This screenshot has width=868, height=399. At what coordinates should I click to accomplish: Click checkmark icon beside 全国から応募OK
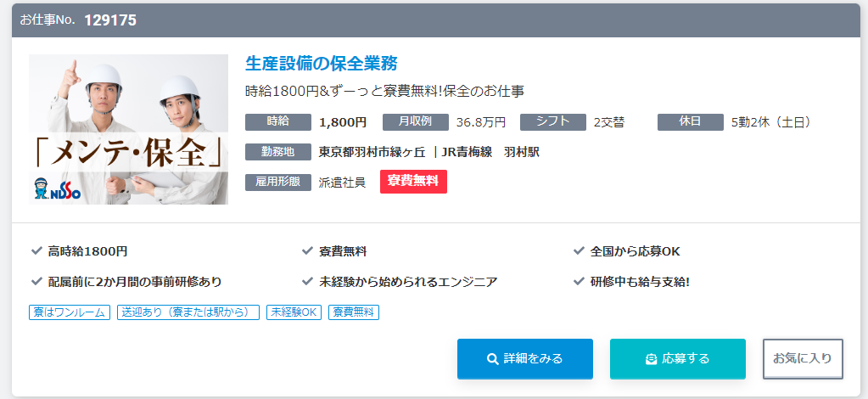(x=579, y=251)
